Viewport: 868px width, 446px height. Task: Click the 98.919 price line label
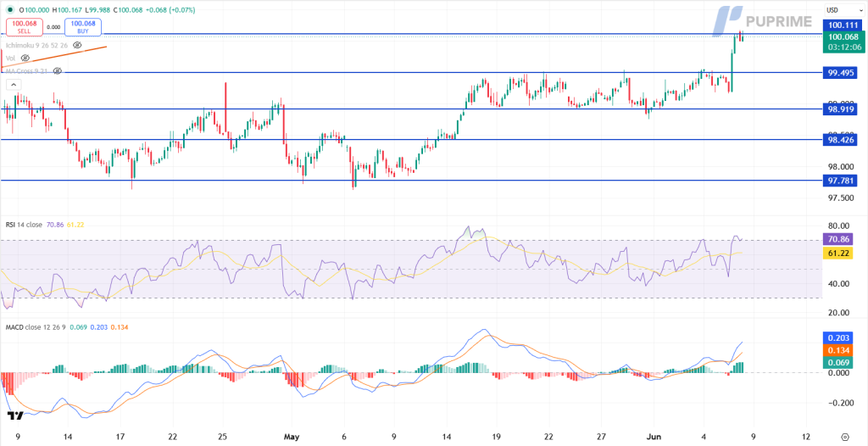(x=840, y=111)
